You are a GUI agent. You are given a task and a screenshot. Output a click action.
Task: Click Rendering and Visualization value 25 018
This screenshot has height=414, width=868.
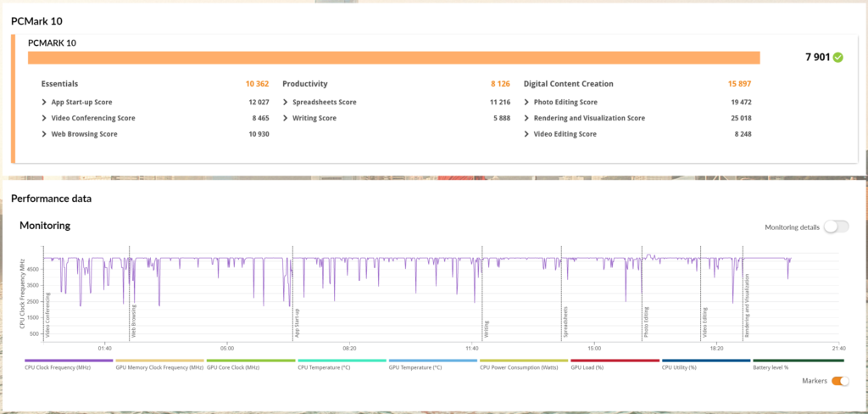click(741, 118)
